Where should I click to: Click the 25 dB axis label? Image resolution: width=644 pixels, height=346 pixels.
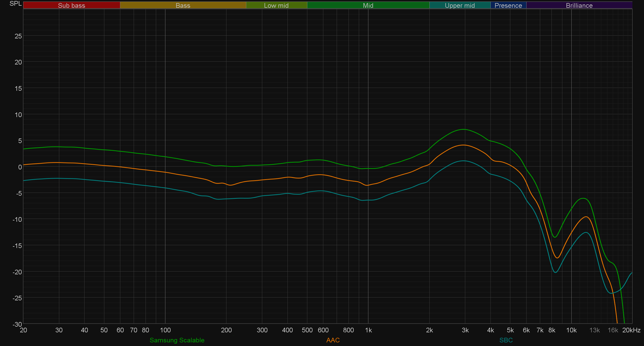click(18, 36)
